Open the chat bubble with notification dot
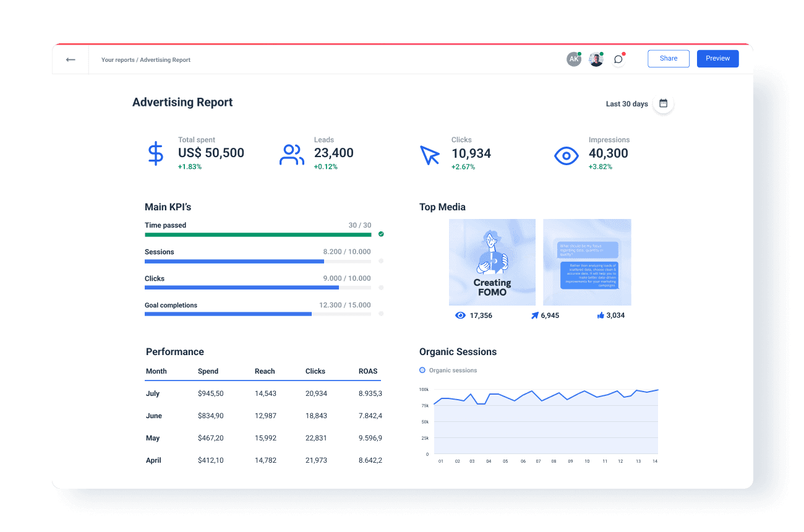The width and height of the screenshot is (804, 532). (618, 59)
